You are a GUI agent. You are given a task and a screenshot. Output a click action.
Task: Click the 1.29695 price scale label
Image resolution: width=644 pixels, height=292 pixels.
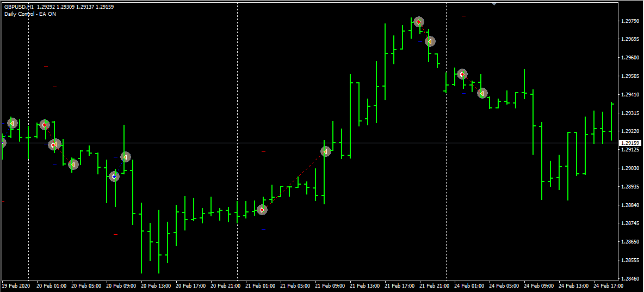point(630,39)
